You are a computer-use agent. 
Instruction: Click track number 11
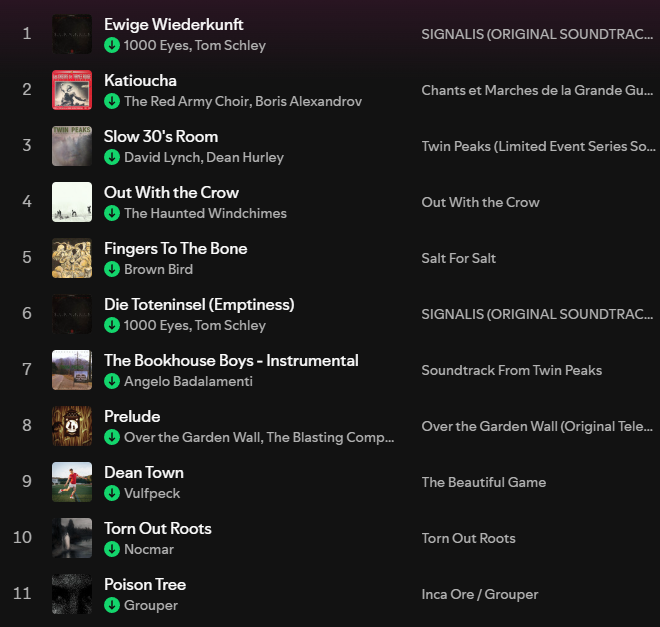(22, 593)
